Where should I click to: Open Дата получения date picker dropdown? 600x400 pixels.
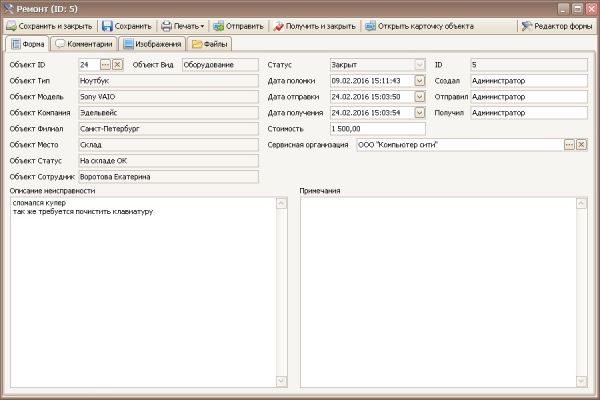click(x=419, y=112)
